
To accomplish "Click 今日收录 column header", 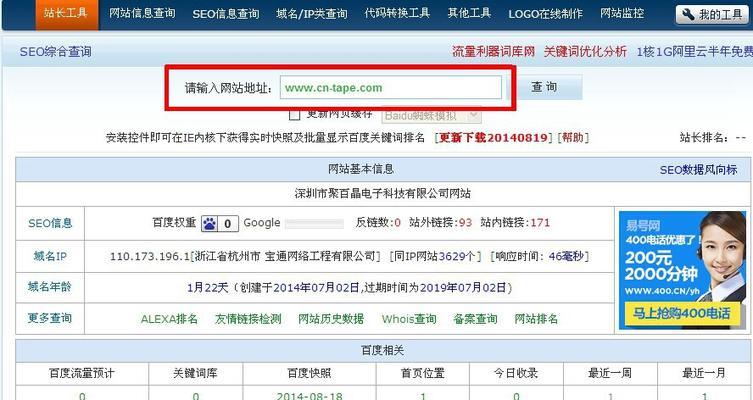I will point(516,373).
